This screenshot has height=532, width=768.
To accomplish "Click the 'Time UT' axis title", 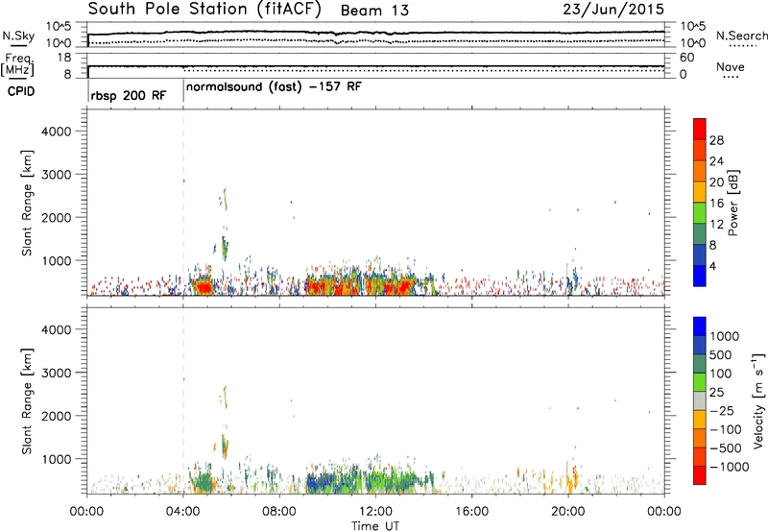I will tap(375, 526).
